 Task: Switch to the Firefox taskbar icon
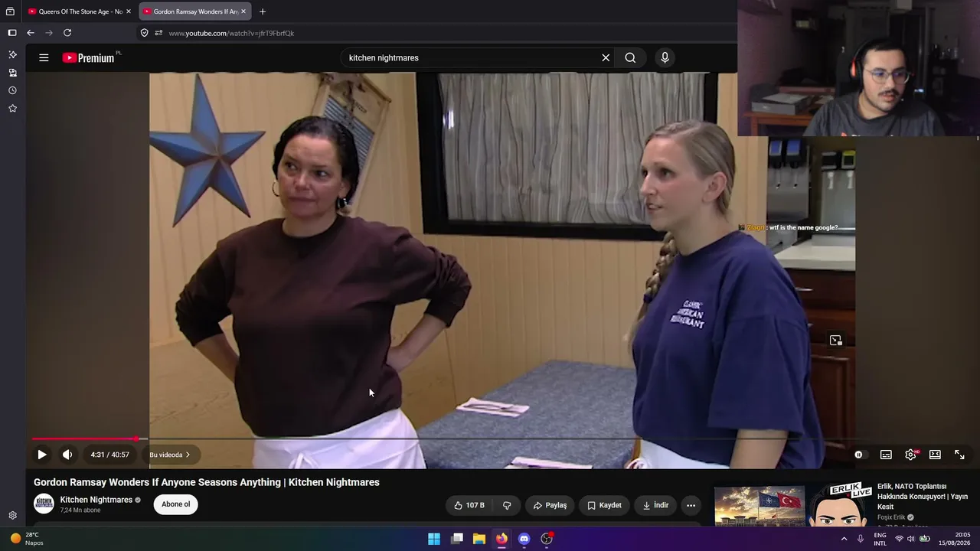point(501,539)
